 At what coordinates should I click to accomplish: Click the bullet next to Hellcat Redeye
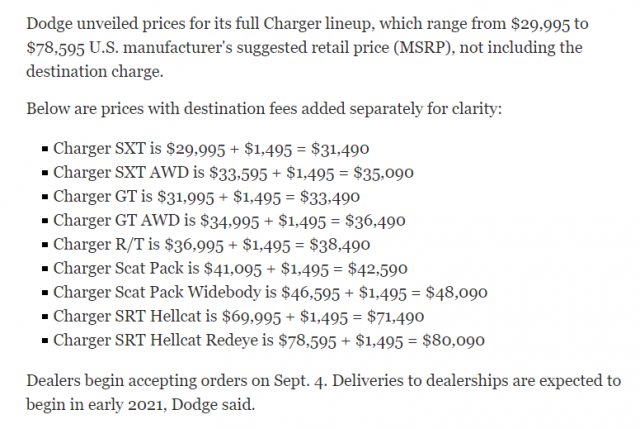tap(46, 341)
